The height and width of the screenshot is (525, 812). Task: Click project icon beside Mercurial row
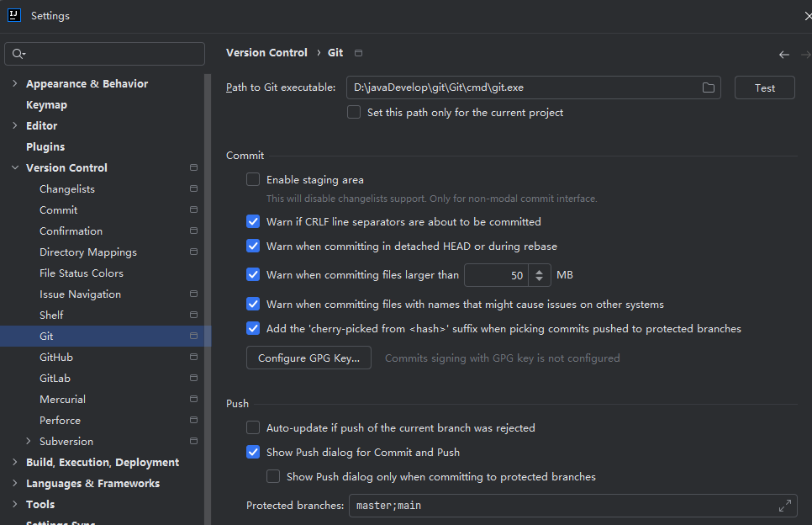pyautogui.click(x=193, y=399)
